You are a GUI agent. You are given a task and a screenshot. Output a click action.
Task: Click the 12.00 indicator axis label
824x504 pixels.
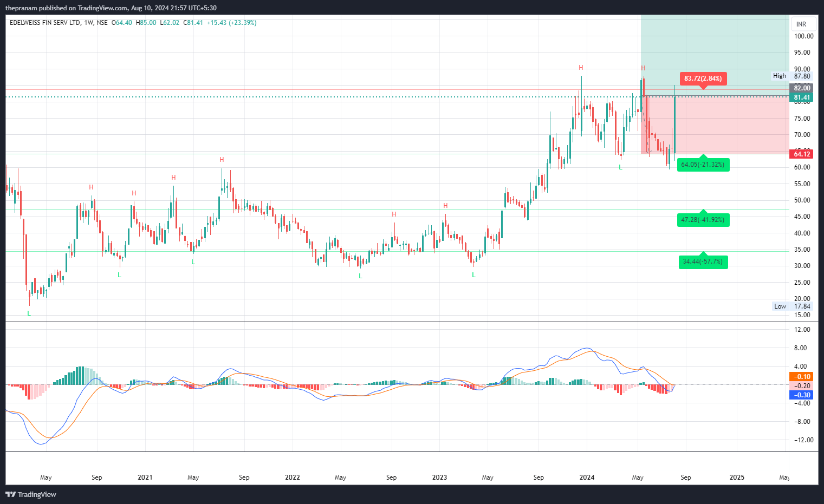pos(802,330)
